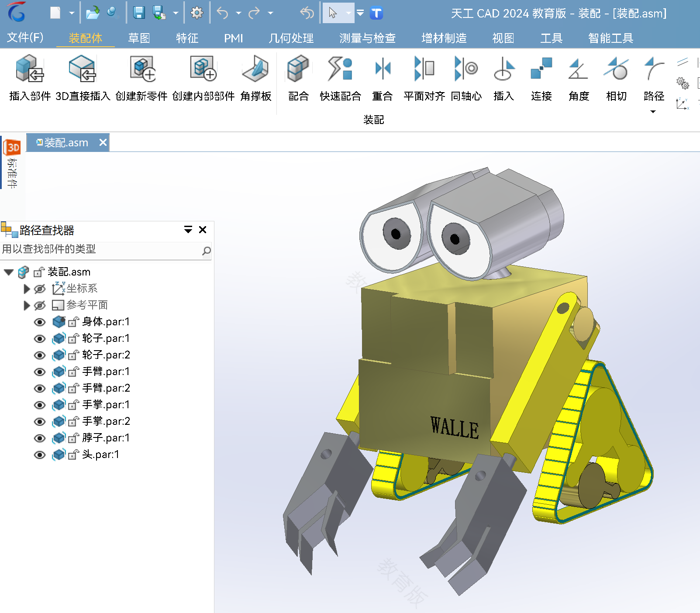Open the 视图 ribbon tab
700x613 pixels.
pos(503,38)
